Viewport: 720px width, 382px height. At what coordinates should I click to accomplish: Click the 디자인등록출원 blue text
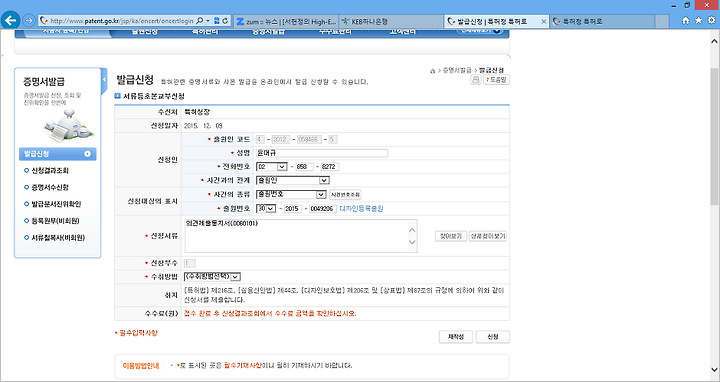coord(361,208)
